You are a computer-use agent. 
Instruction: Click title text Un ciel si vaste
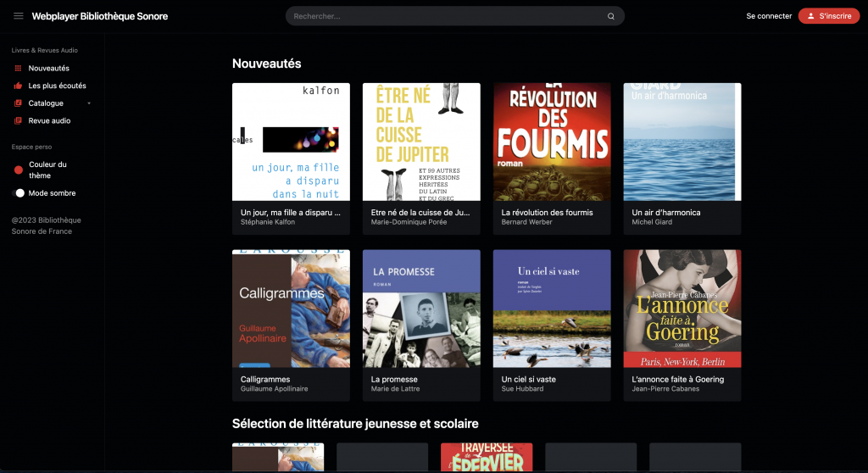pyautogui.click(x=529, y=380)
